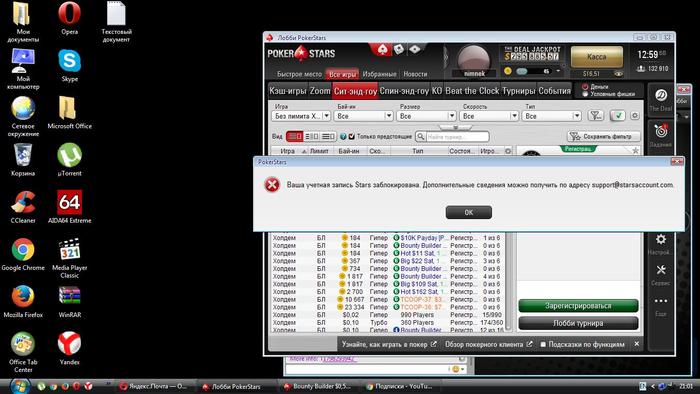Select the Деньги radio button

coord(585,87)
